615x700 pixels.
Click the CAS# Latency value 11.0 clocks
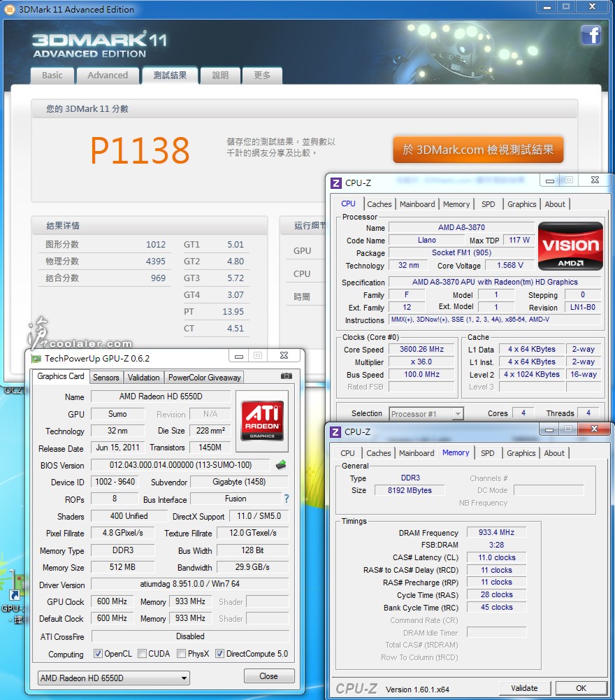(x=496, y=557)
